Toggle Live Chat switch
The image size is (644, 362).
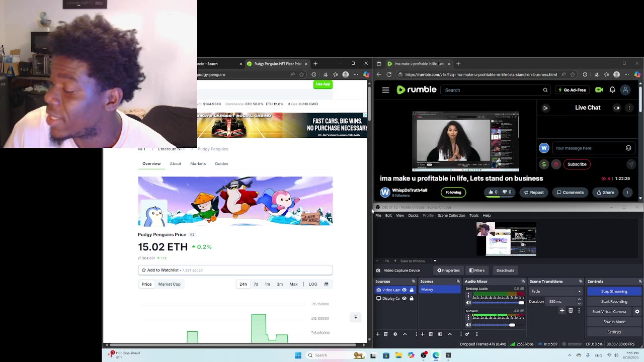point(617,108)
